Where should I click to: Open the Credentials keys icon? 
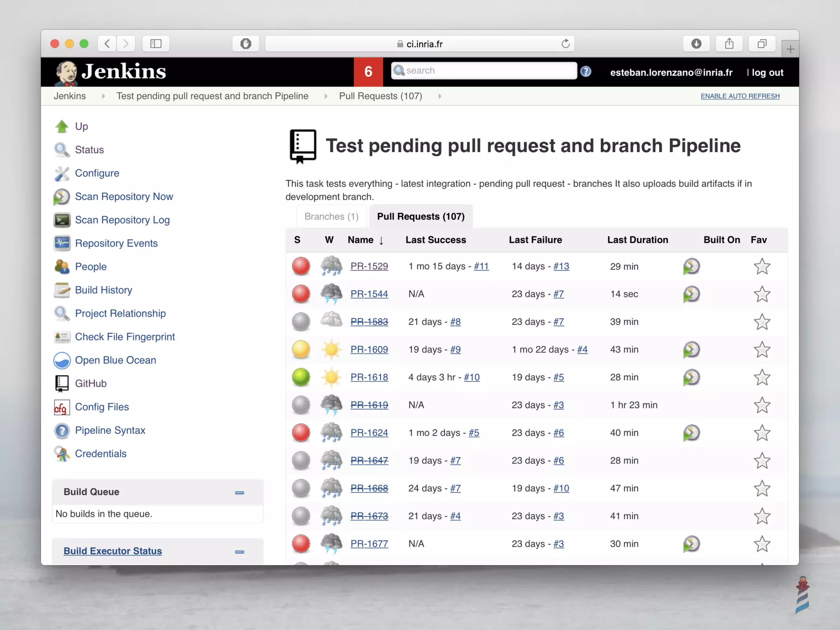point(62,454)
